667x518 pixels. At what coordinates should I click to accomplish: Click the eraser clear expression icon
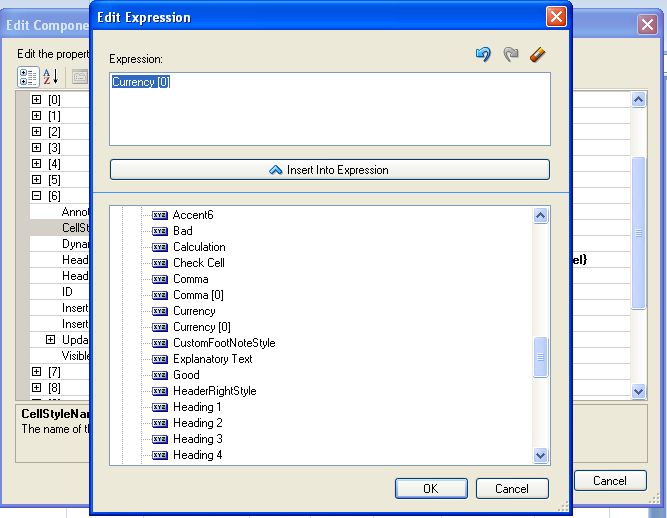click(538, 54)
